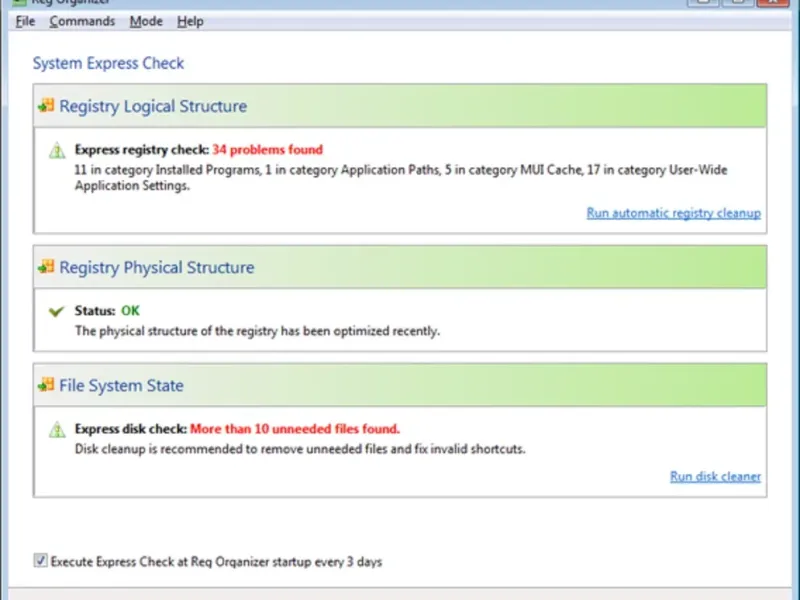Image resolution: width=800 pixels, height=600 pixels.
Task: Select the Registry Physical Structure header title
Action: coord(157,267)
